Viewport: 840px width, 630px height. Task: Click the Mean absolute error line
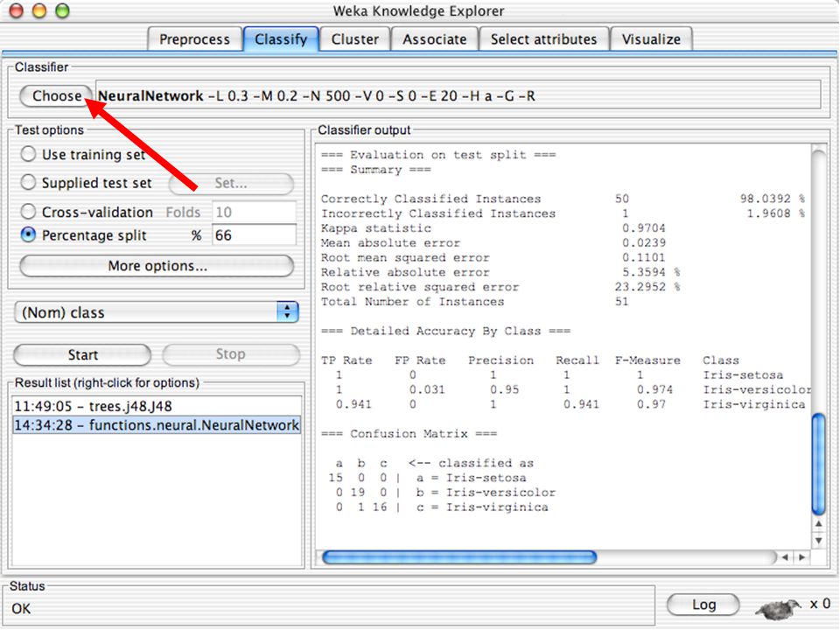[493, 242]
